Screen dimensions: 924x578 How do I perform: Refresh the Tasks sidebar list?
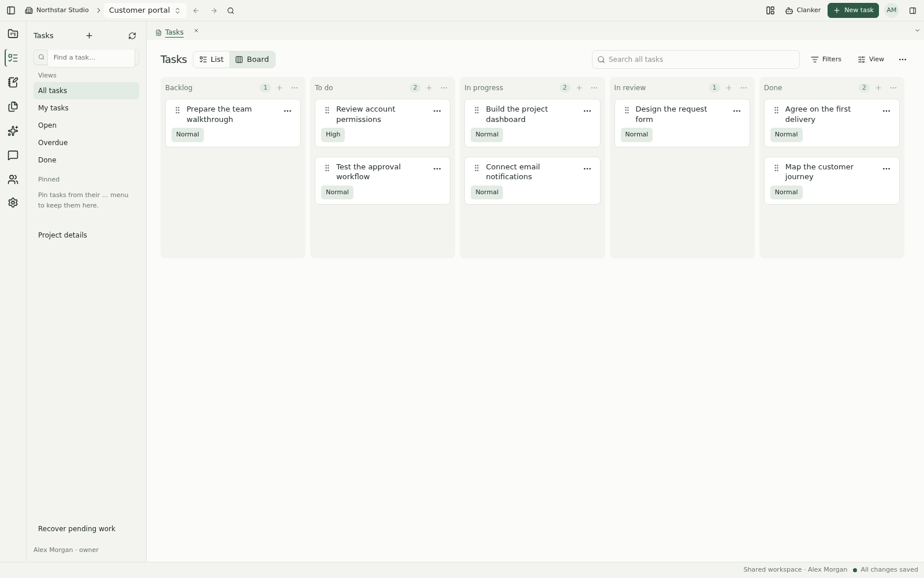click(x=132, y=36)
